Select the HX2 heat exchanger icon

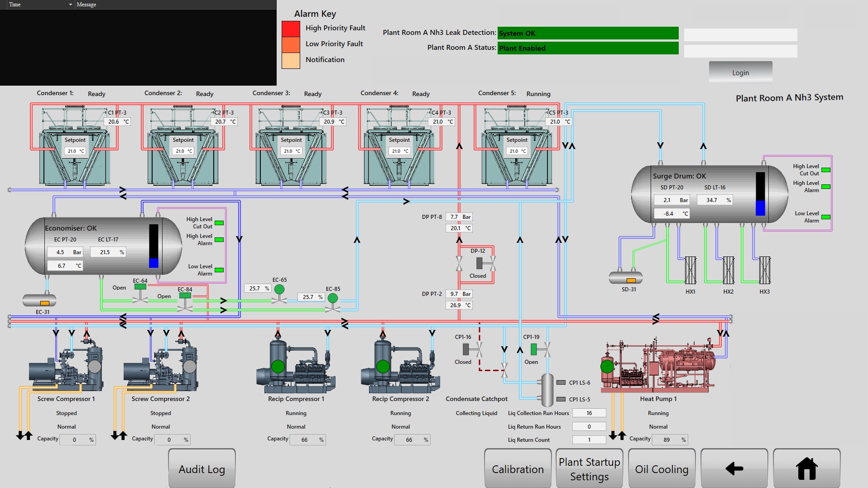728,271
